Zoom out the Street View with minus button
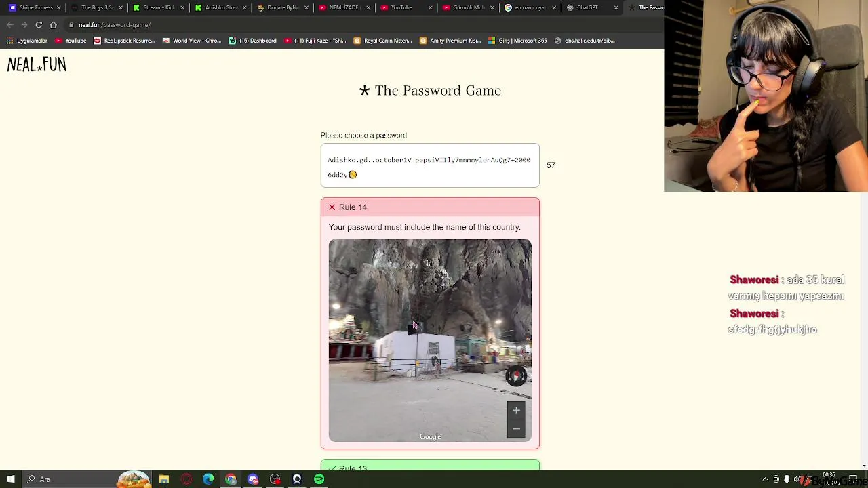The image size is (868, 488). click(x=516, y=429)
